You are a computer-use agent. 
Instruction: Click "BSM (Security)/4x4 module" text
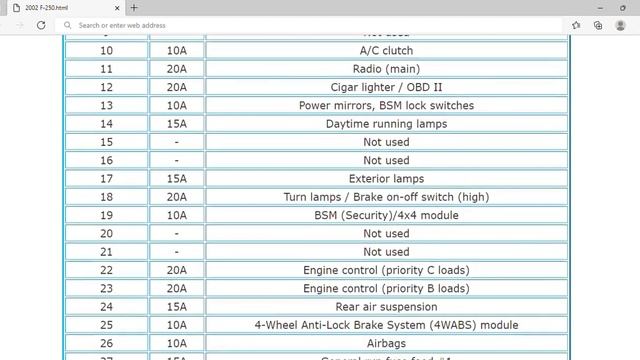tap(387, 216)
